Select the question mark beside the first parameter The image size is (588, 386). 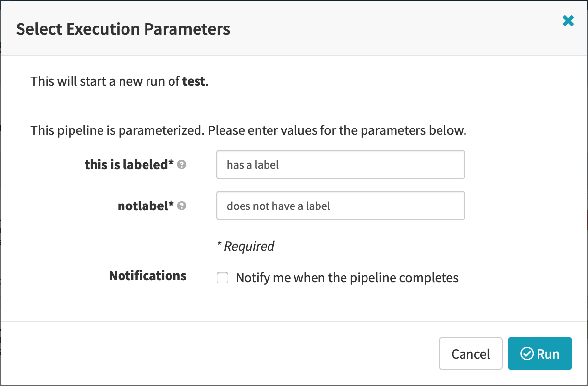click(x=181, y=165)
